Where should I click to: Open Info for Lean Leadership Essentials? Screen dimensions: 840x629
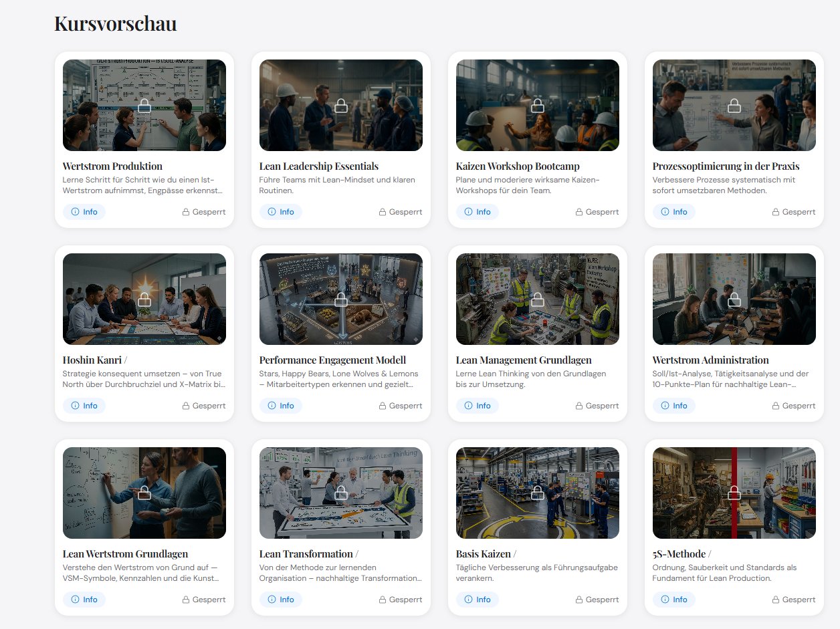click(x=281, y=212)
